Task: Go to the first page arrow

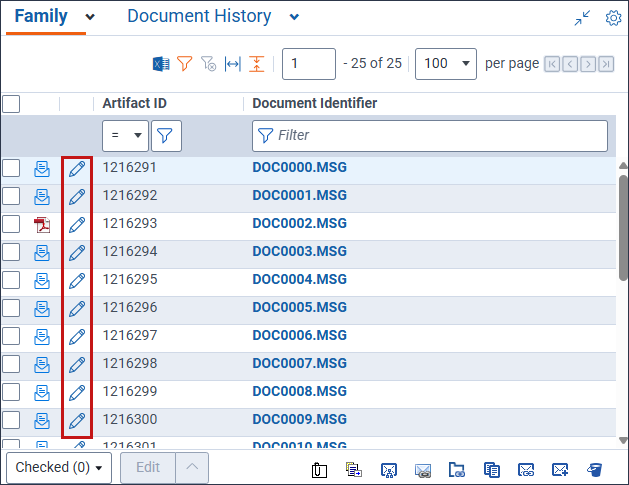Action: pos(552,64)
